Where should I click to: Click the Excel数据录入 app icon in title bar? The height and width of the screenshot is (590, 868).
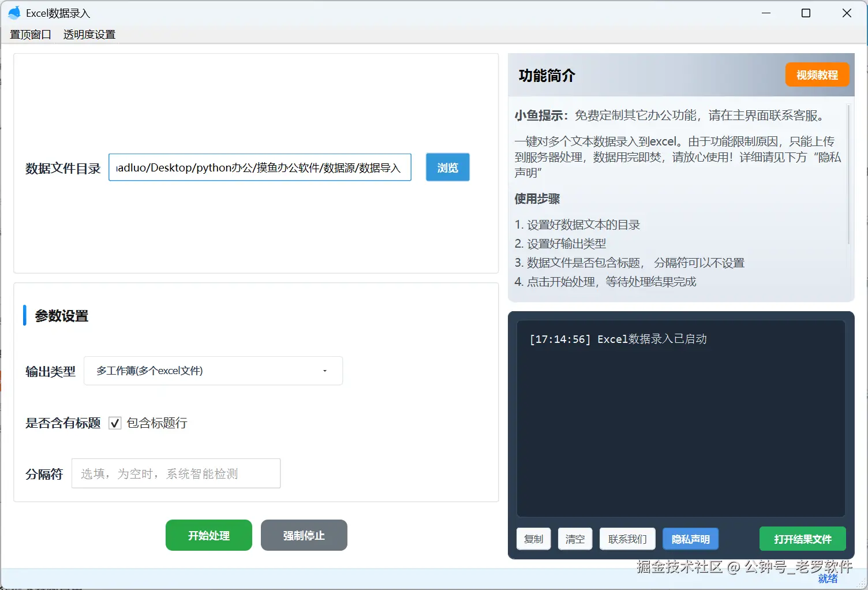[x=14, y=13]
